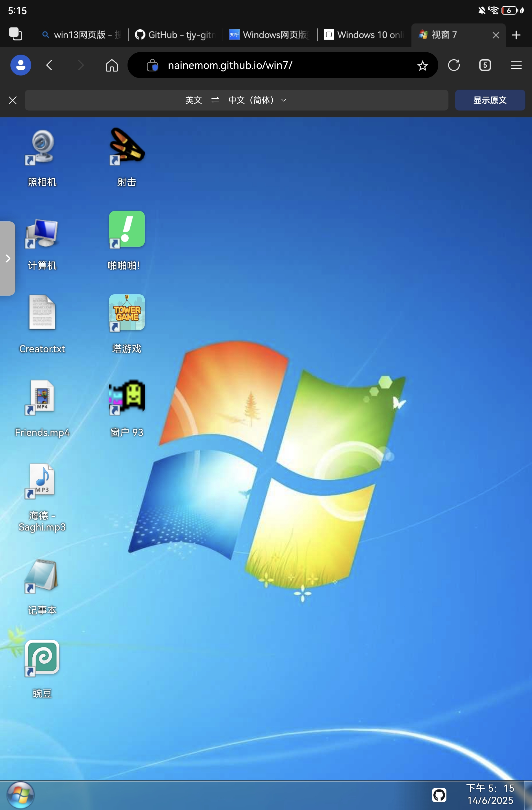Click the taskbar clock showing 下午 5:15
Viewport: 532px width, 810px height.
click(490, 794)
